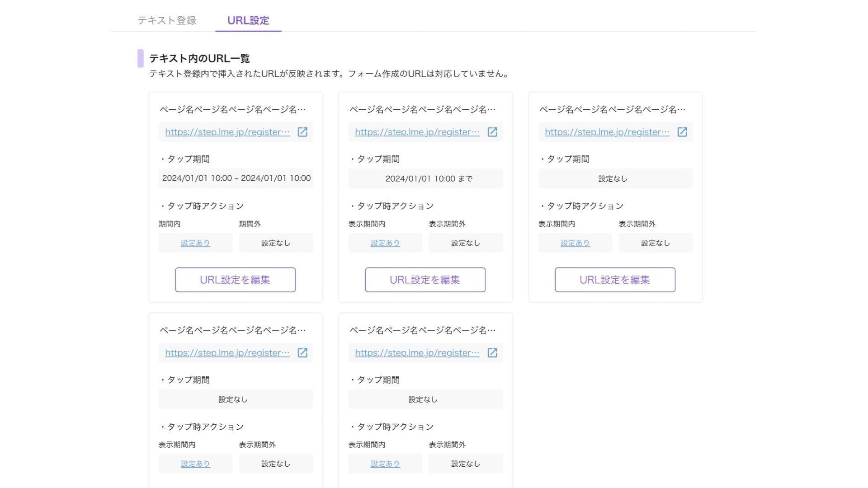Select the URL設定 tab
The height and width of the screenshot is (488, 868).
pos(248,20)
